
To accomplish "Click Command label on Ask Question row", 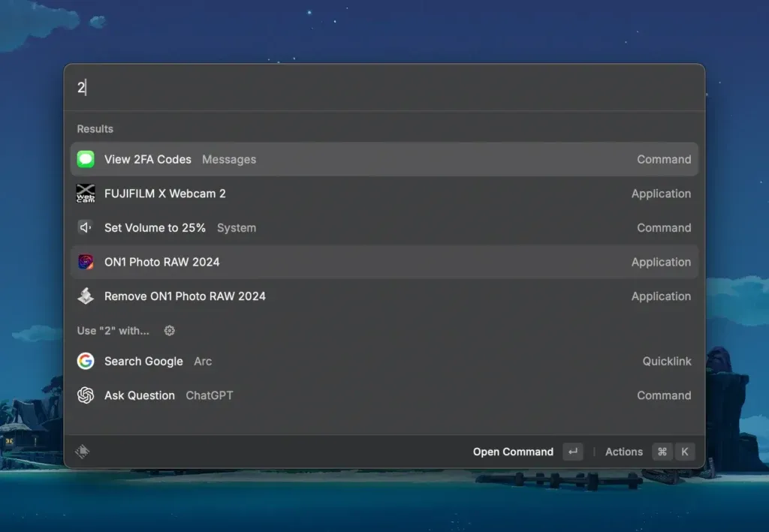I will point(664,395).
